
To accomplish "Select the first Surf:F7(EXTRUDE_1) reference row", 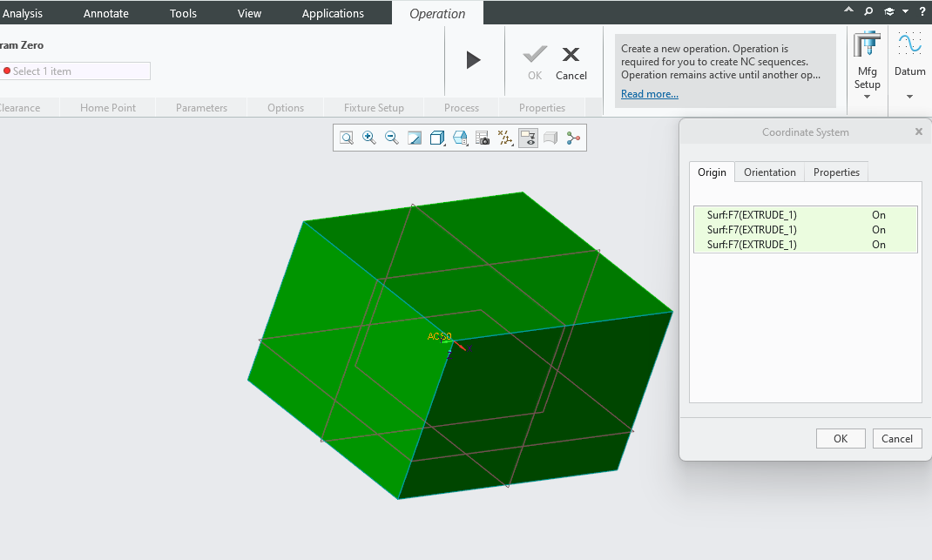I will click(806, 214).
